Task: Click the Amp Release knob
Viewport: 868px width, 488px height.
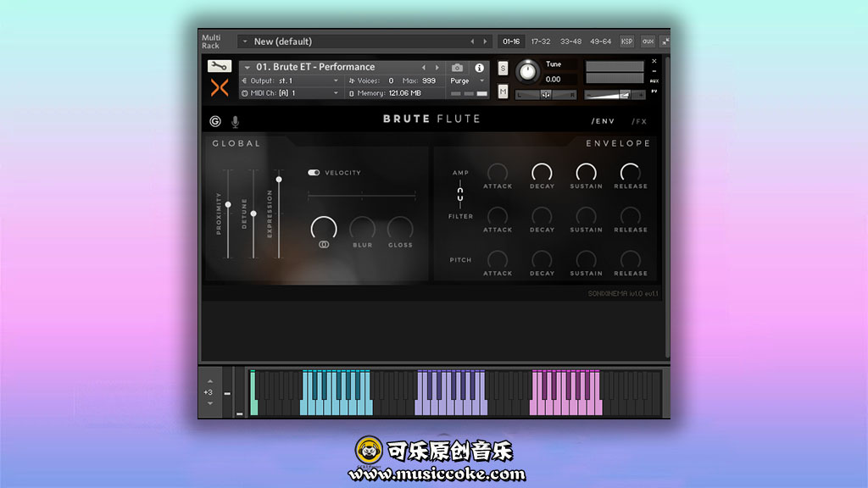Action: (x=630, y=173)
